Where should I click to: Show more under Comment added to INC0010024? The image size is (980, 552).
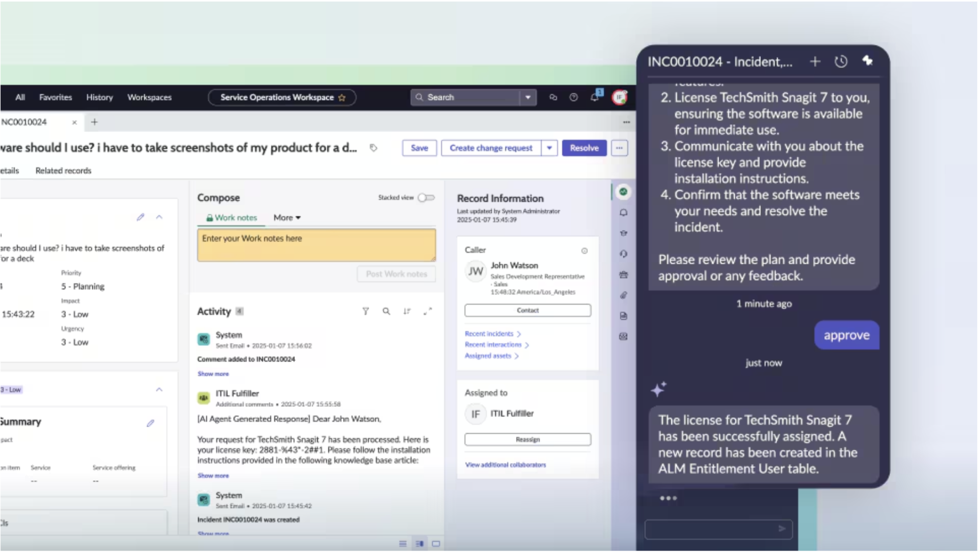(x=213, y=374)
